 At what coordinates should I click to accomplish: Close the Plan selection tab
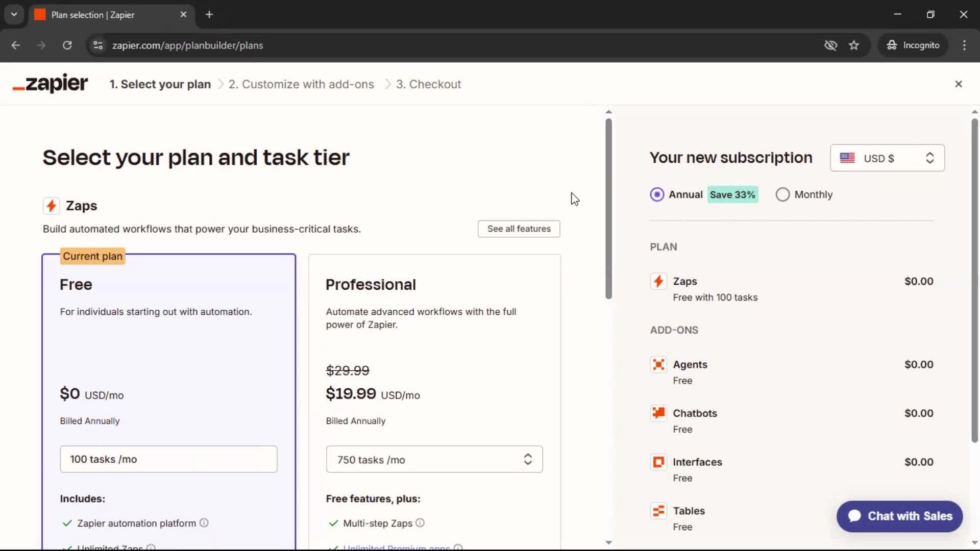tap(184, 14)
